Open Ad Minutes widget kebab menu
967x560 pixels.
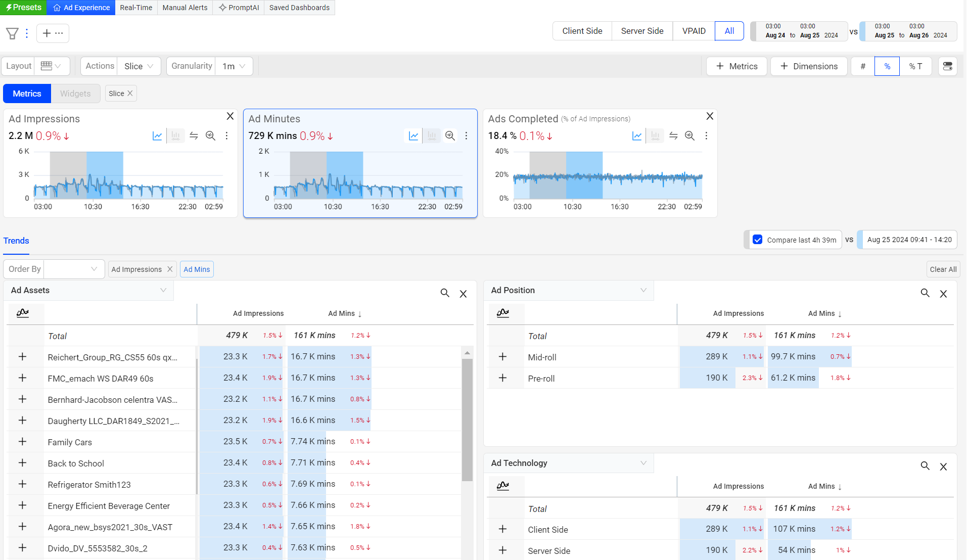[466, 136]
